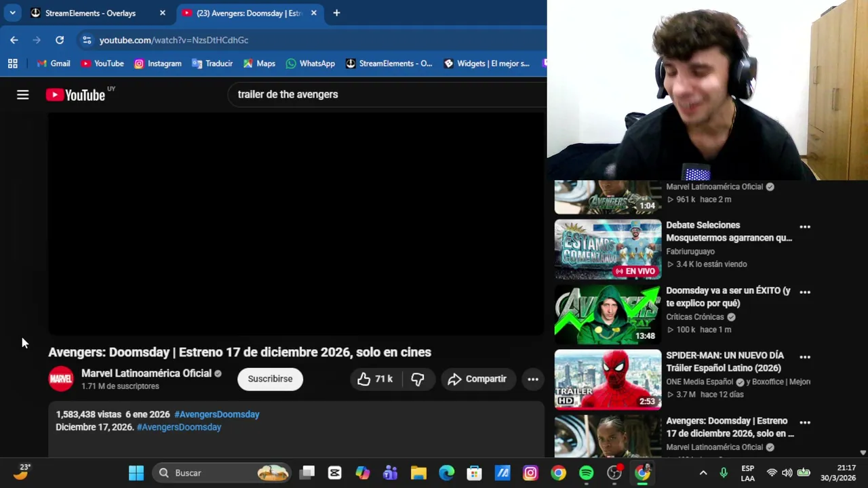Close the Avengers: Doomsday tab
Image resolution: width=868 pixels, height=488 pixels.
313,13
